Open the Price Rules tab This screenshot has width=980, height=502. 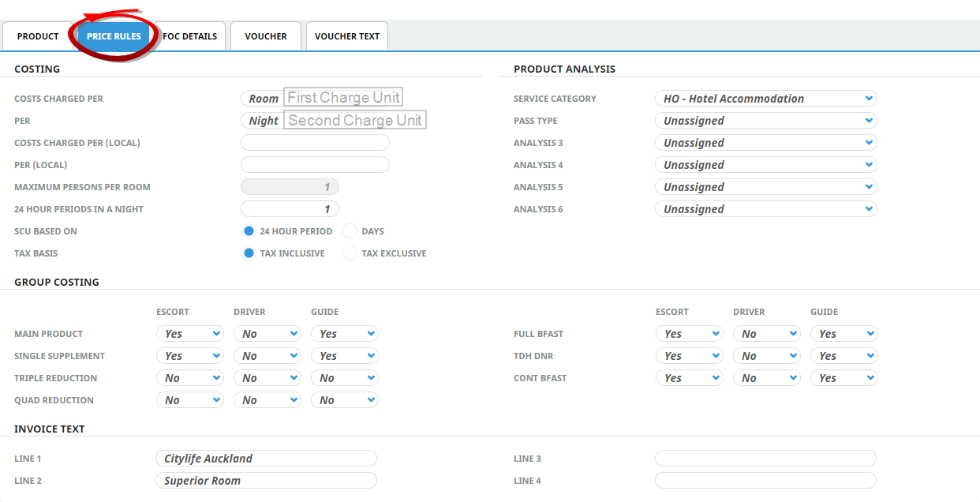tap(114, 36)
